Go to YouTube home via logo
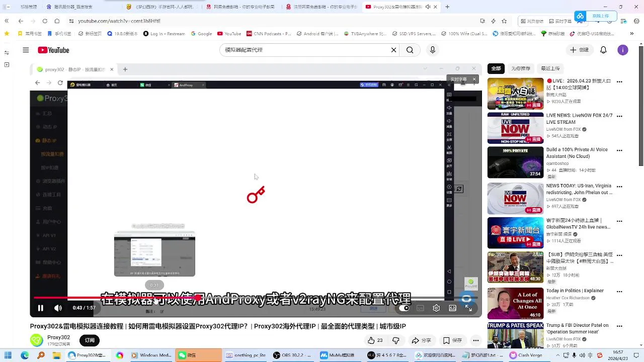This screenshot has height=362, width=644. [x=53, y=50]
